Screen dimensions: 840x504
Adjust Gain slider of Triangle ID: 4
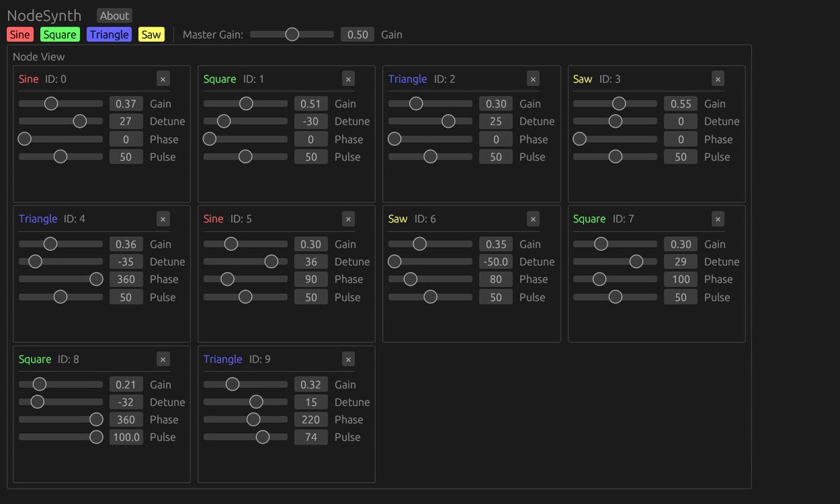click(x=61, y=244)
